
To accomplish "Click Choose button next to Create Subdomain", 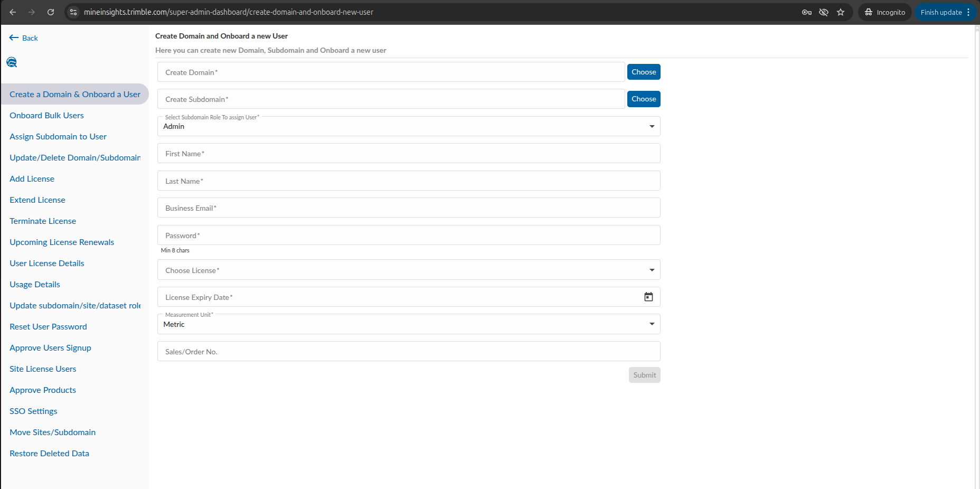I will pyautogui.click(x=643, y=99).
